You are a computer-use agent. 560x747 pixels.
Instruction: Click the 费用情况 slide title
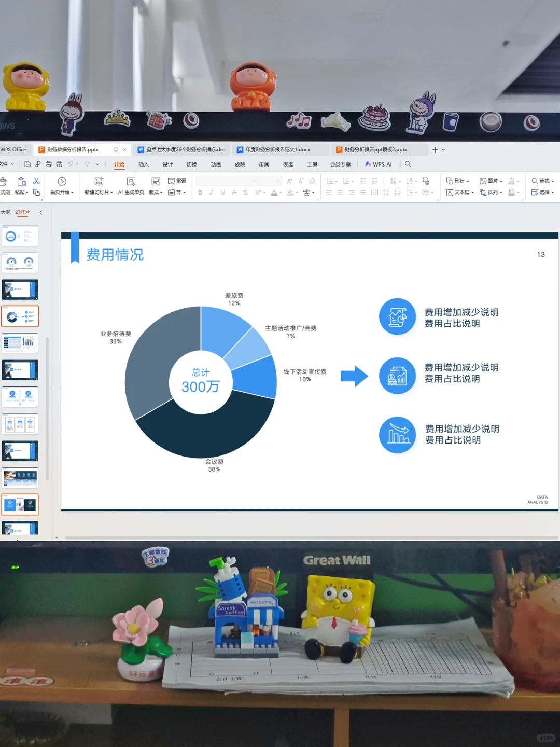pyautogui.click(x=115, y=255)
